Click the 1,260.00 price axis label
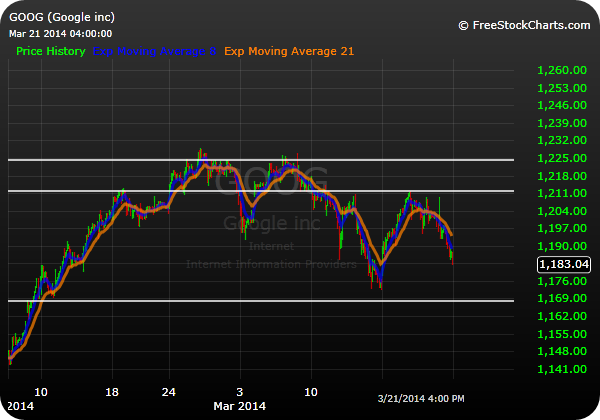Viewport: 600px width, 420px height. 560,70
